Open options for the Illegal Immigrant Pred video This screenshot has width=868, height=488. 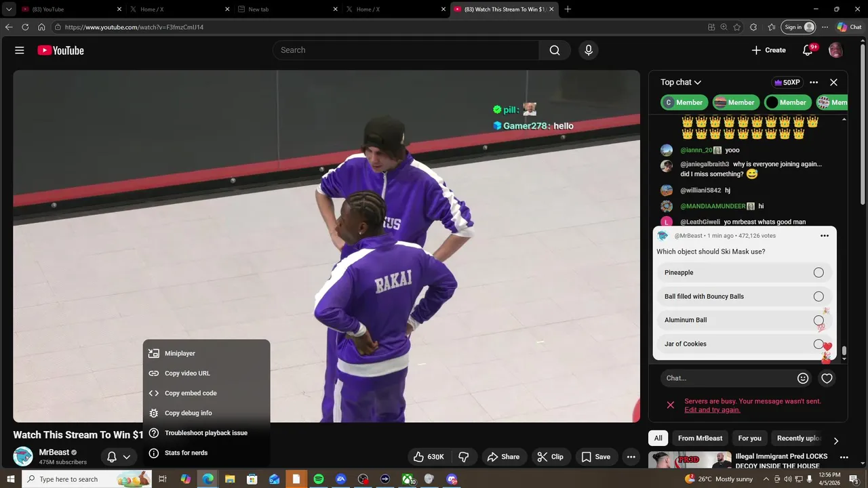(x=844, y=457)
